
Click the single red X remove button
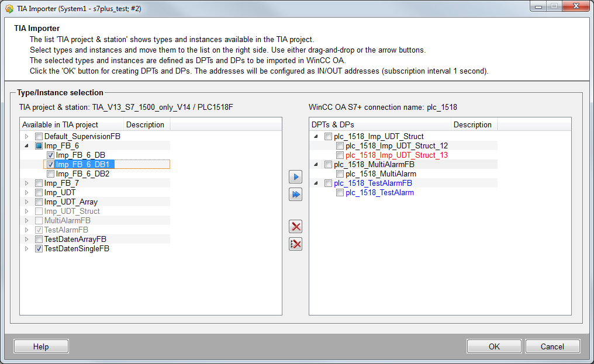[296, 227]
